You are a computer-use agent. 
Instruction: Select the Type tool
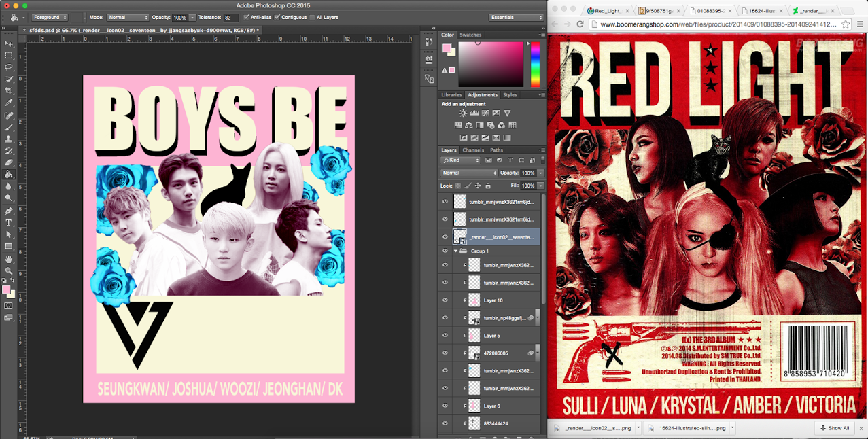(x=9, y=223)
